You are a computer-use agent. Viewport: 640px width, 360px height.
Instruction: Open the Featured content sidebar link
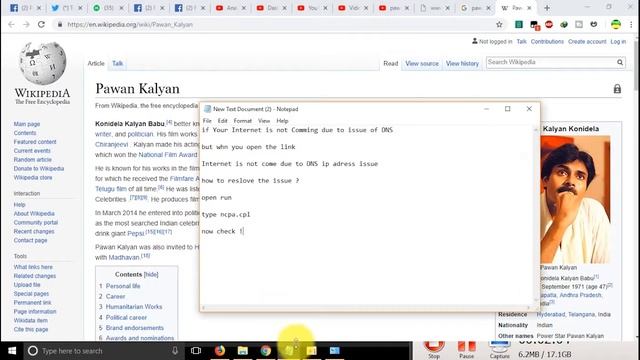(35, 142)
